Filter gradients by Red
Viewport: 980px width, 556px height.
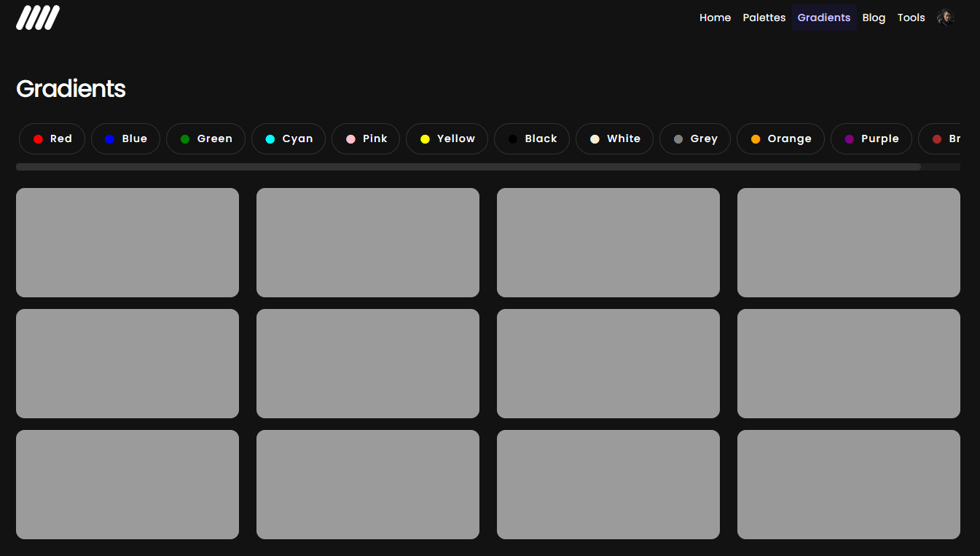(x=52, y=138)
